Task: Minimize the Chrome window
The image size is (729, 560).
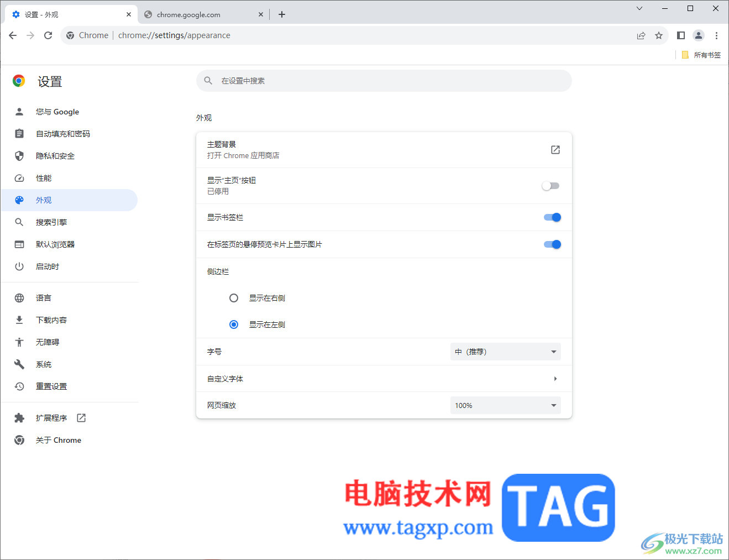Action: (x=665, y=8)
